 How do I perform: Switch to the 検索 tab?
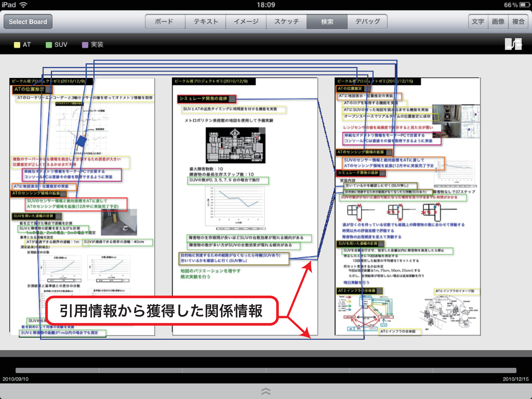327,22
